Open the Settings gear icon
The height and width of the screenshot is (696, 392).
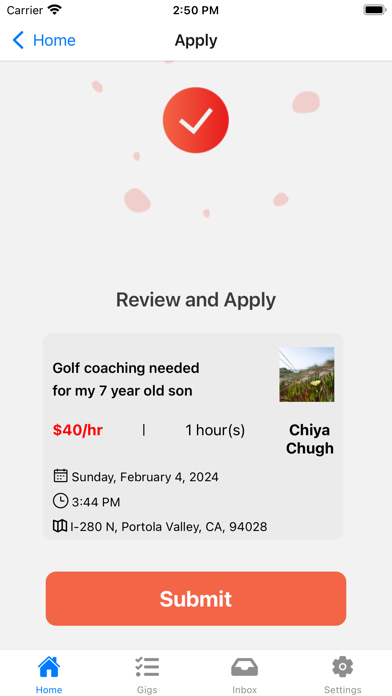point(342,667)
